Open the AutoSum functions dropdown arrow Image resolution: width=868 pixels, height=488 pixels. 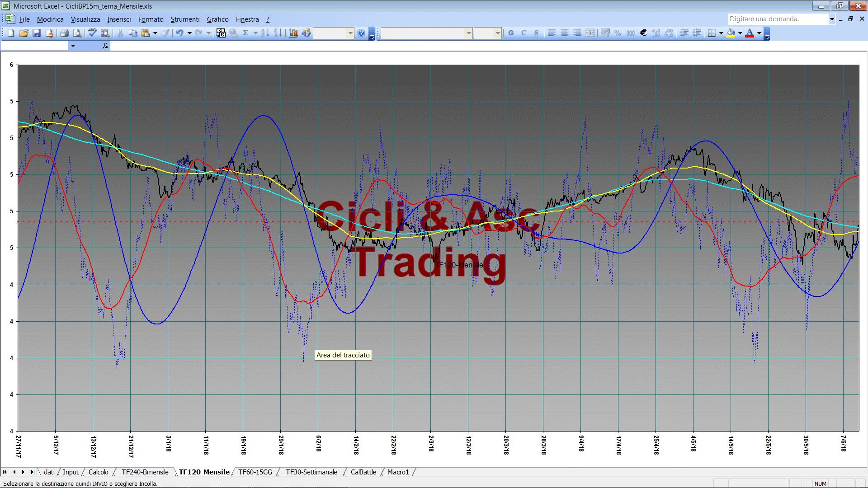coord(255,33)
